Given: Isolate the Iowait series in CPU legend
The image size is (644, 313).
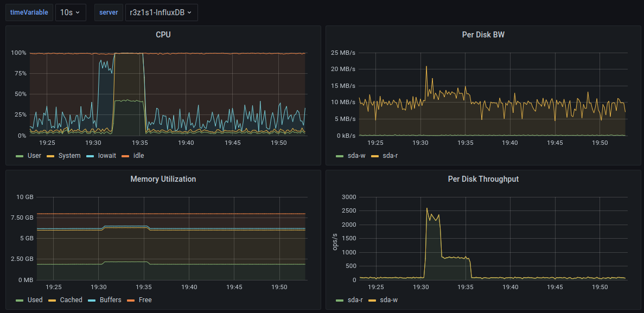Looking at the screenshot, I should coord(107,156).
